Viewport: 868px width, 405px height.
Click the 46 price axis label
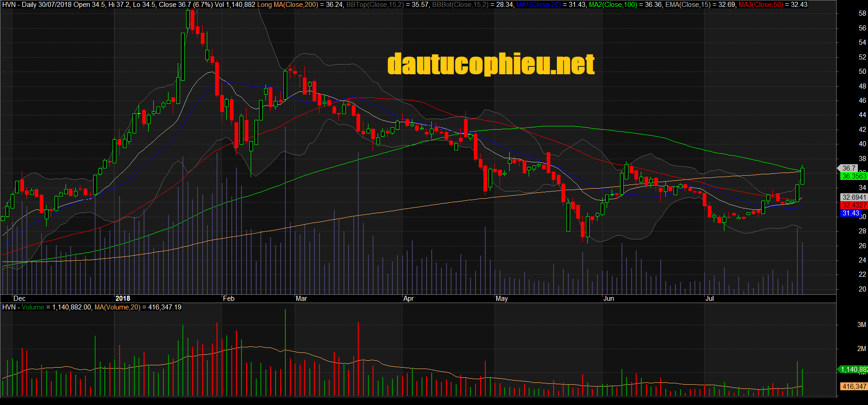(862, 101)
